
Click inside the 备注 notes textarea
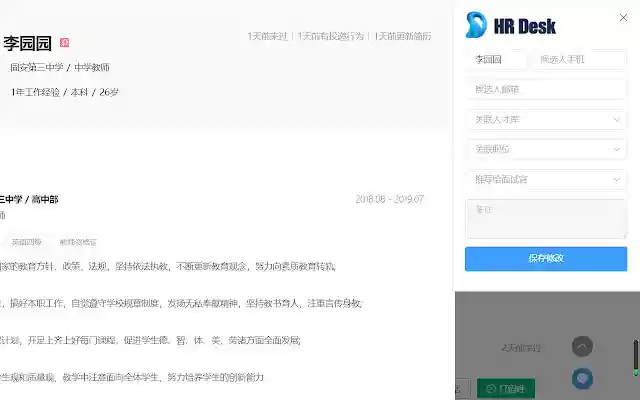546,219
